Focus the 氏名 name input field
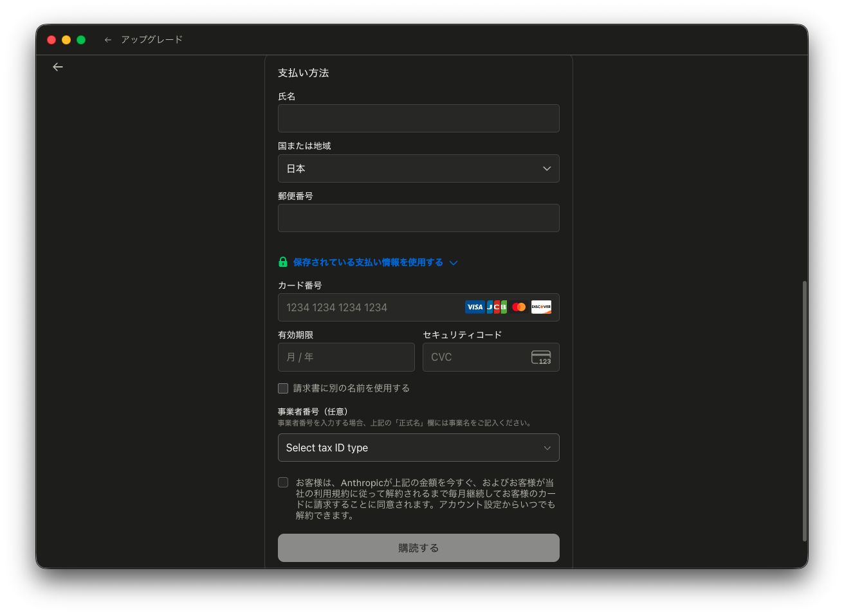Screen dimensions: 844x616 coord(419,118)
